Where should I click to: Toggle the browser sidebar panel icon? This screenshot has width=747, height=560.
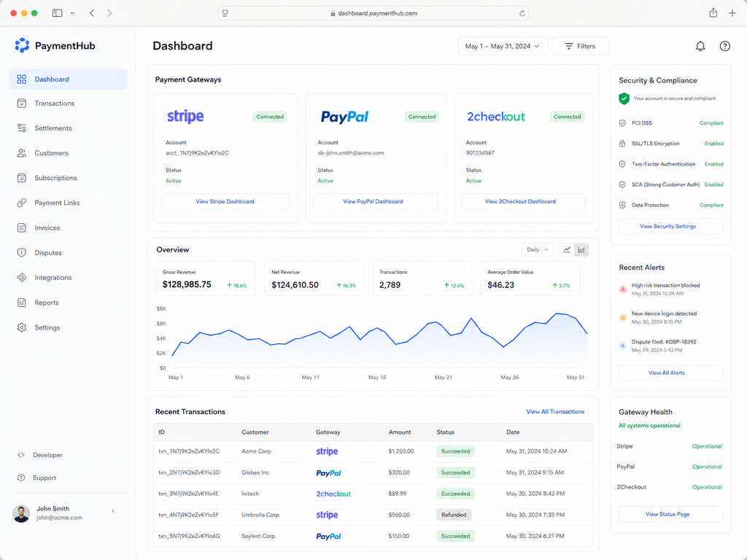pyautogui.click(x=57, y=13)
